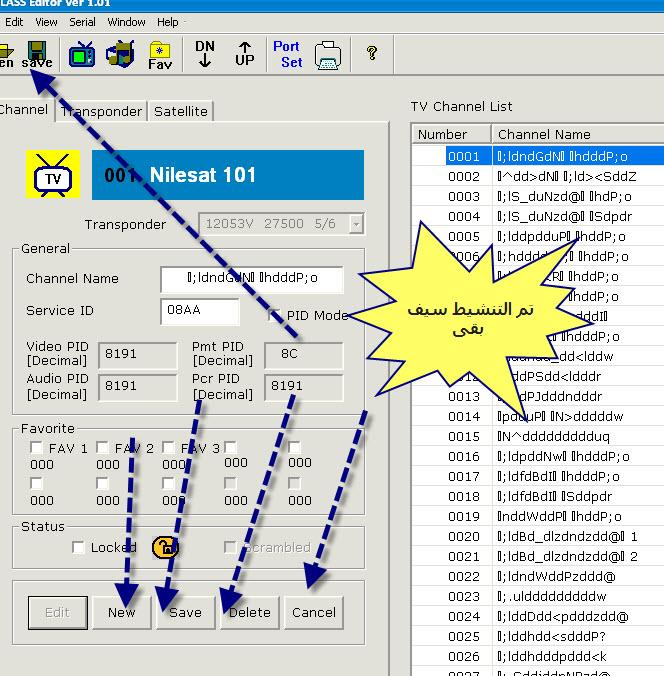Select channel row 0004
This screenshot has height=676, width=664.
(x=538, y=216)
